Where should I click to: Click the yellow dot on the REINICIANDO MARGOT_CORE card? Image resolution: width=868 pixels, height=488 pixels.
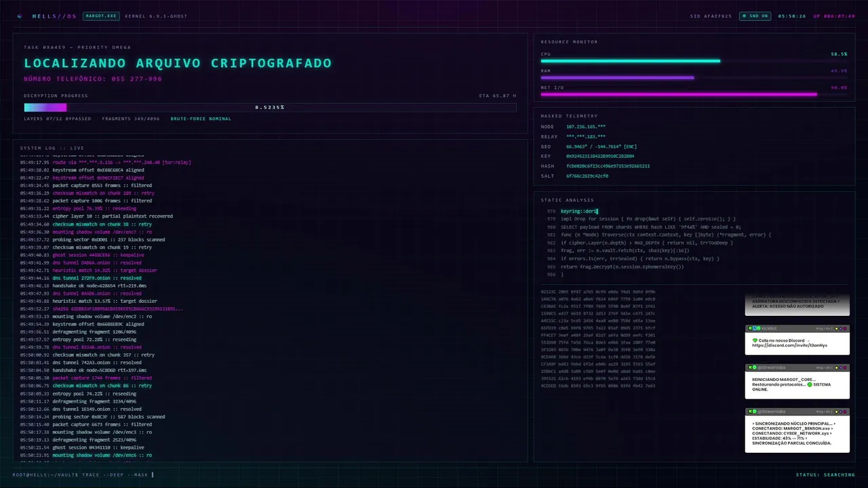pos(836,367)
